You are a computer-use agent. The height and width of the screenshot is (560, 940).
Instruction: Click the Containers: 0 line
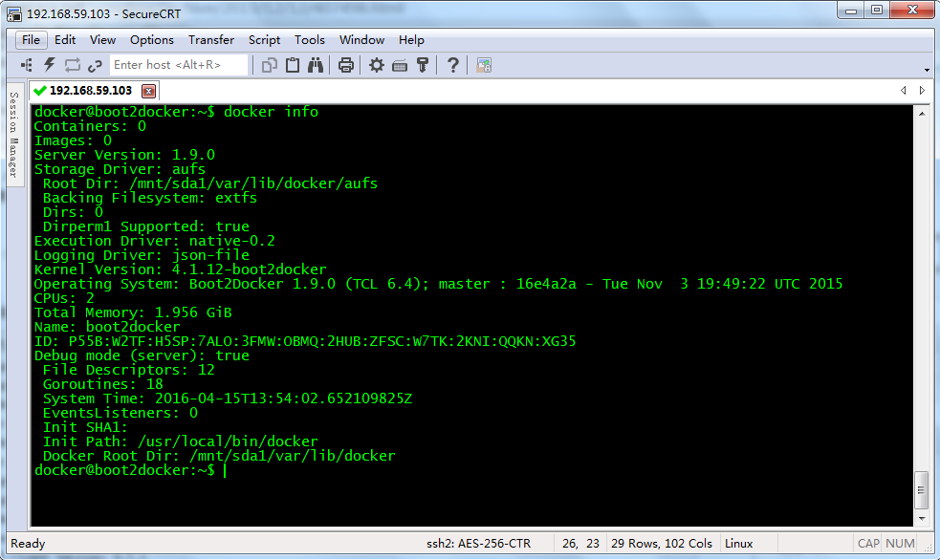click(x=90, y=126)
